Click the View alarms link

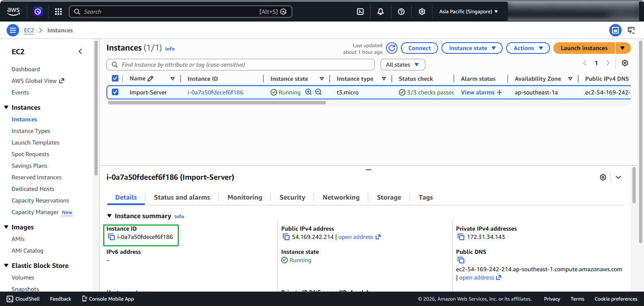(x=478, y=92)
